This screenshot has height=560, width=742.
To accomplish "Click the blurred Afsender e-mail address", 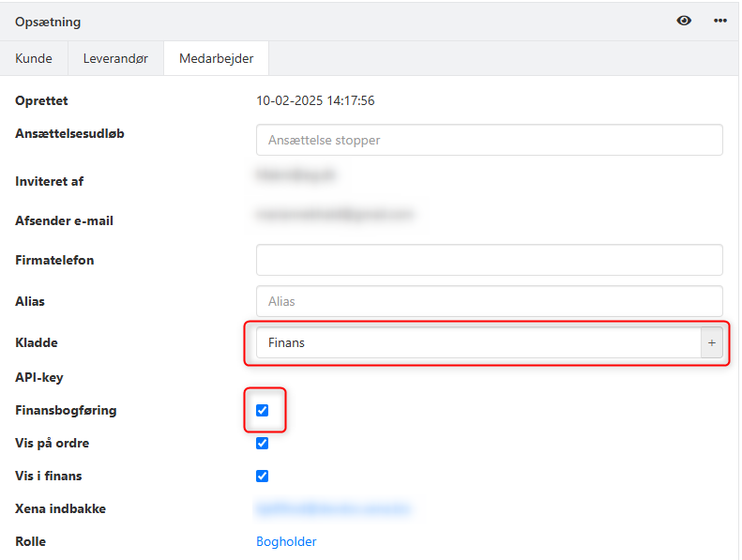I will tap(333, 214).
